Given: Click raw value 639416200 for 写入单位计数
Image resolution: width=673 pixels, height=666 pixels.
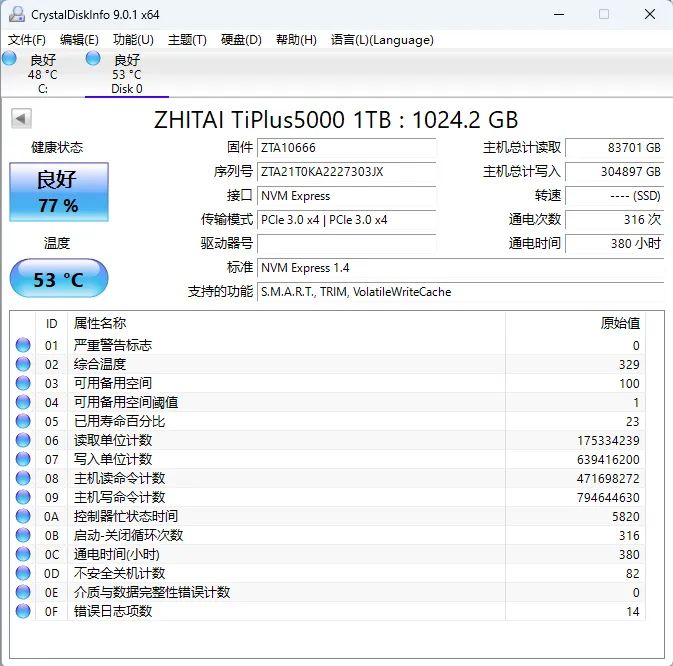Looking at the screenshot, I should click(x=608, y=460).
